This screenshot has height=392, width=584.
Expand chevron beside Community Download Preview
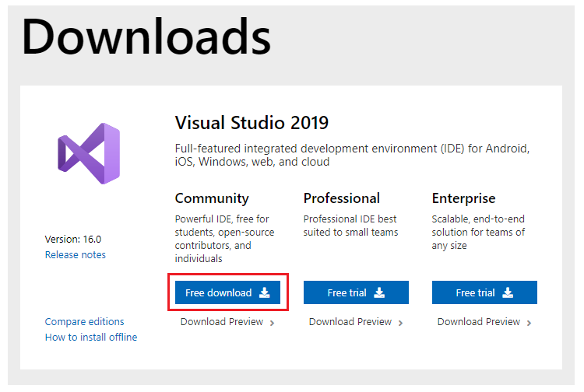[x=272, y=323]
